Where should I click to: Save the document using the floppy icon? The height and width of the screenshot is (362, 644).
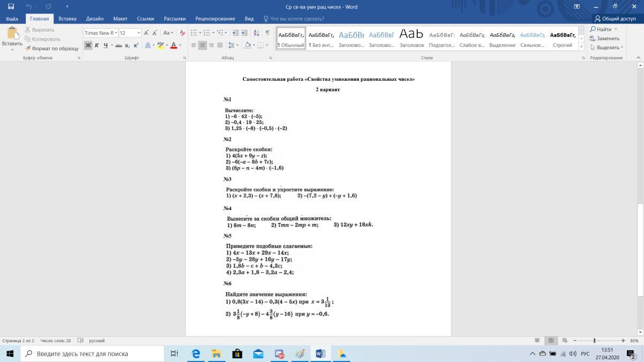pyautogui.click(x=11, y=6)
